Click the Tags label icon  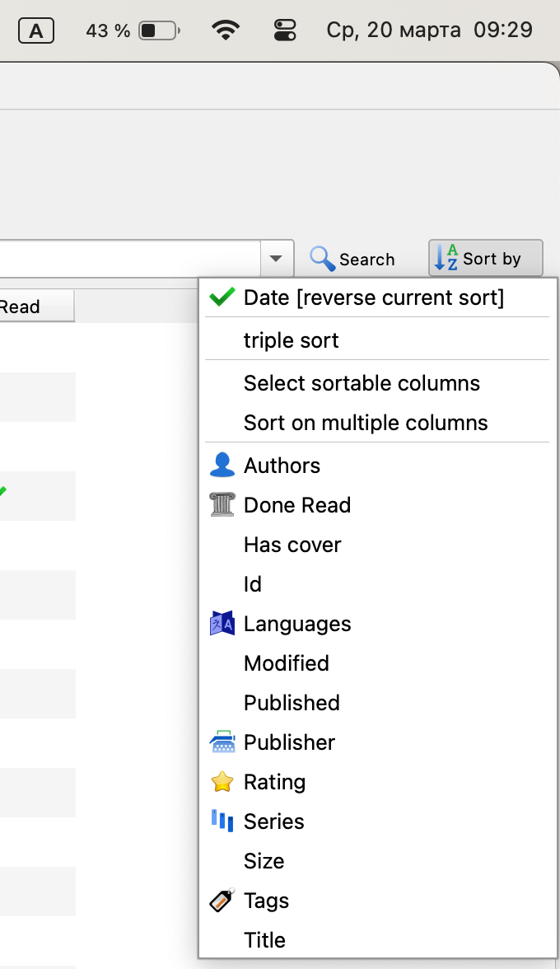pos(222,900)
